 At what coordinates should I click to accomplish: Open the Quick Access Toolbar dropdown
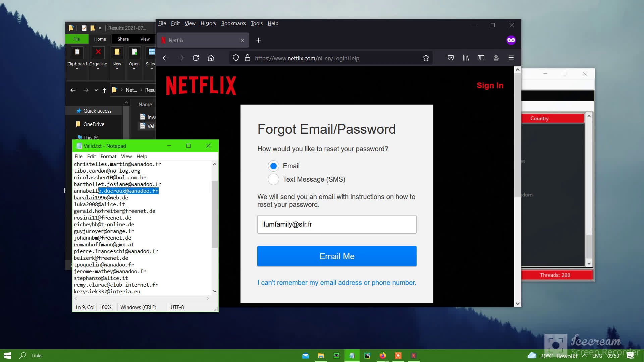pos(100,28)
